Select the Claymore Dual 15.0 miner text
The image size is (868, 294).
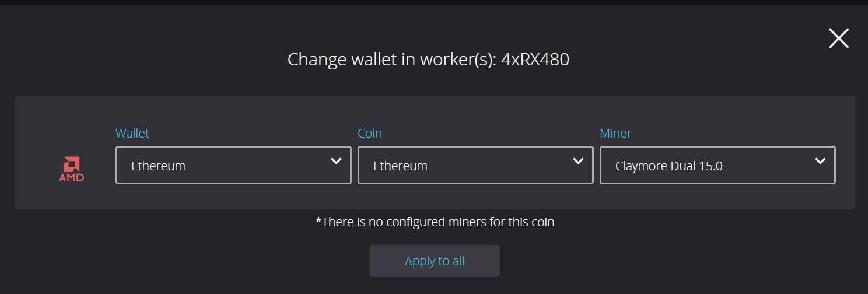[669, 166]
